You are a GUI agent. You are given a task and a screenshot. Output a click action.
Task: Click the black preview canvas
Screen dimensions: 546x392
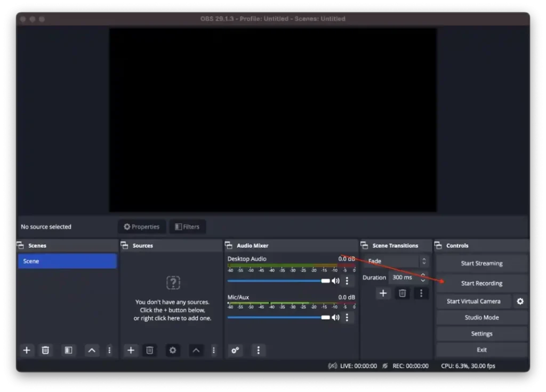tap(273, 120)
